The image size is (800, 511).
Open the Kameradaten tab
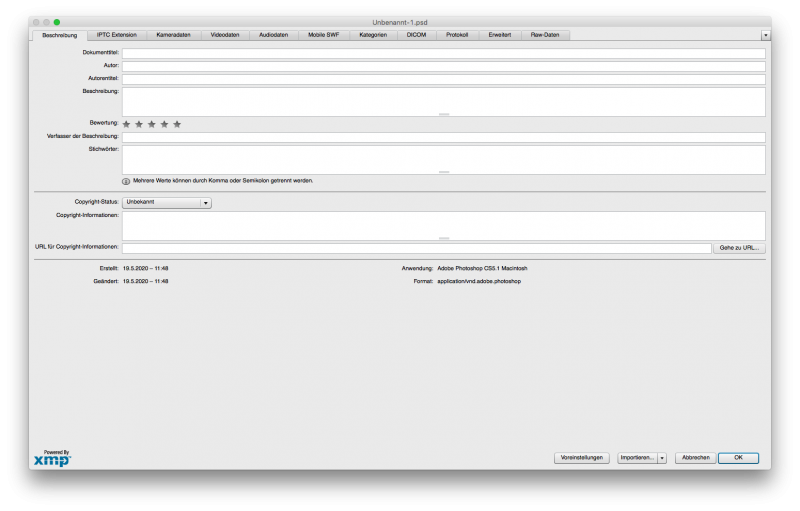[x=173, y=35]
